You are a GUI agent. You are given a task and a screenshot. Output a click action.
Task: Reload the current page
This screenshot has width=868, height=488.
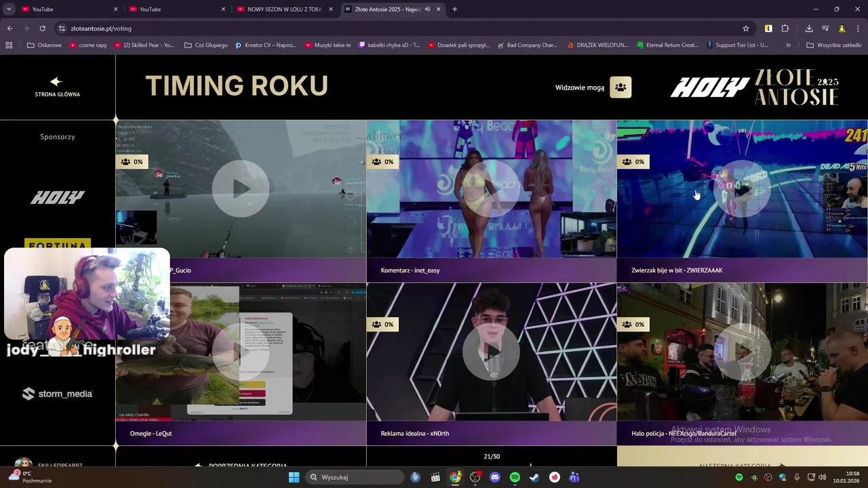pos(42,28)
